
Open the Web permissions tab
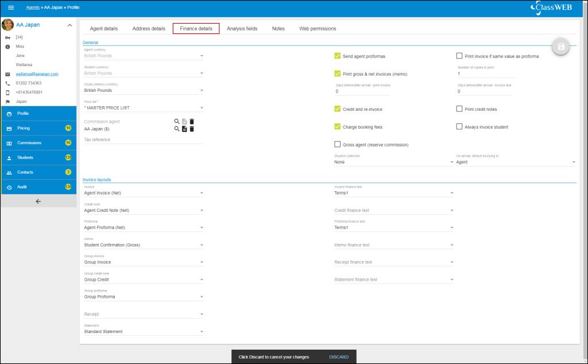[318, 29]
